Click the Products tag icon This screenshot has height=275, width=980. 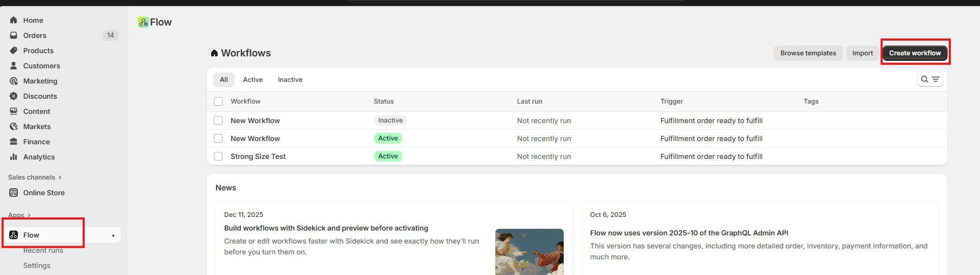[x=14, y=50]
